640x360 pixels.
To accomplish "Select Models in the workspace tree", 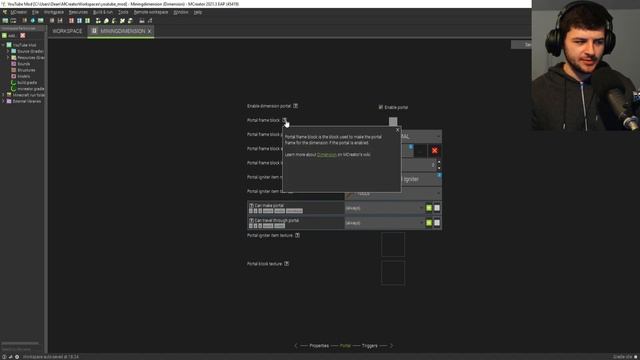I will coord(23,76).
